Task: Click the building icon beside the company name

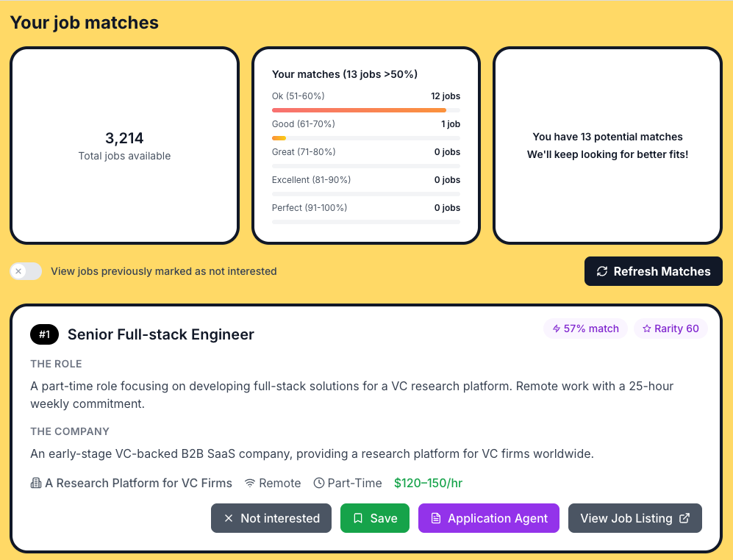Action: tap(35, 483)
